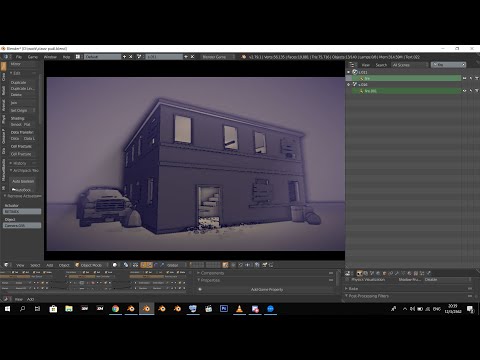Open the screen layout Default field

pos(102,57)
